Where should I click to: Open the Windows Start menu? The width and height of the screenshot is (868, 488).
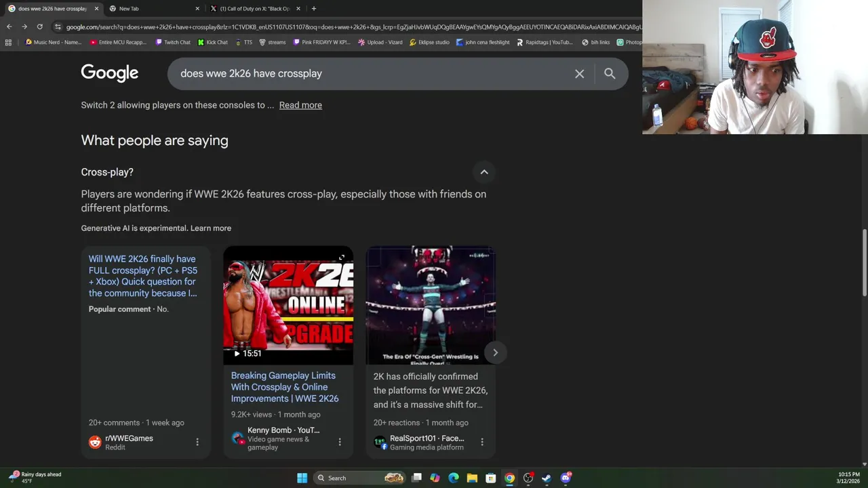(x=302, y=478)
